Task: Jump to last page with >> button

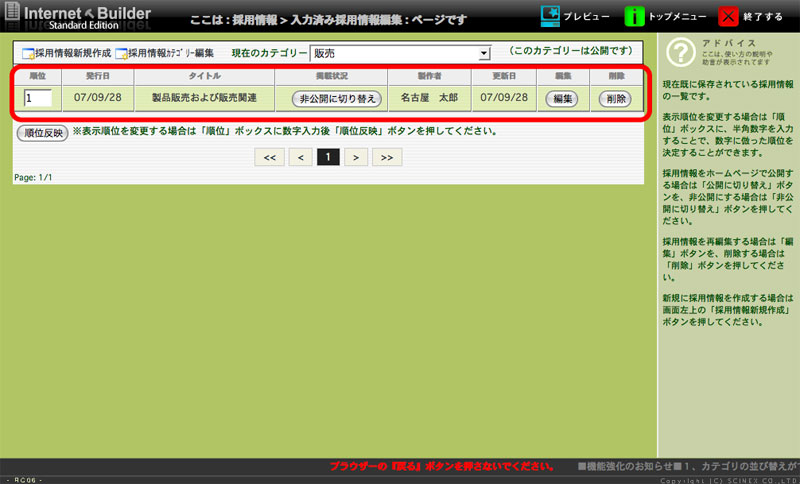Action: (x=387, y=157)
